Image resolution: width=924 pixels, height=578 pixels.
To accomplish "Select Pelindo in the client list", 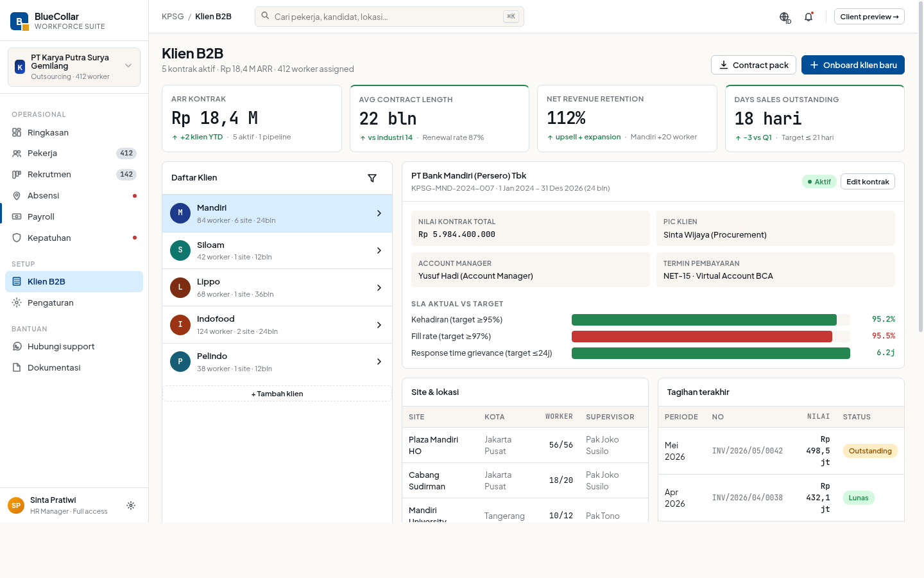I will [x=277, y=362].
